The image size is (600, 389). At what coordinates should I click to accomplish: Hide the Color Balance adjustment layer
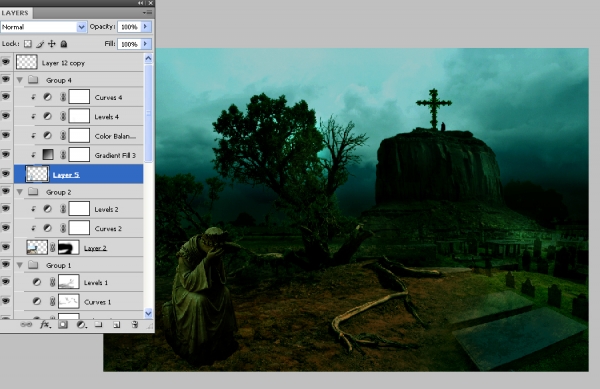coord(6,135)
